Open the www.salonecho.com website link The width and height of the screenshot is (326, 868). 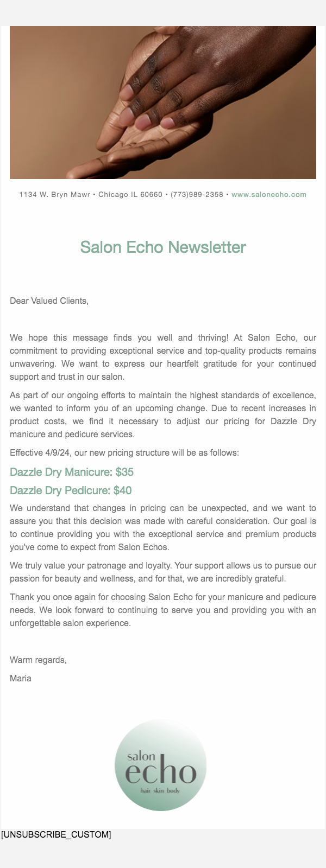click(268, 195)
